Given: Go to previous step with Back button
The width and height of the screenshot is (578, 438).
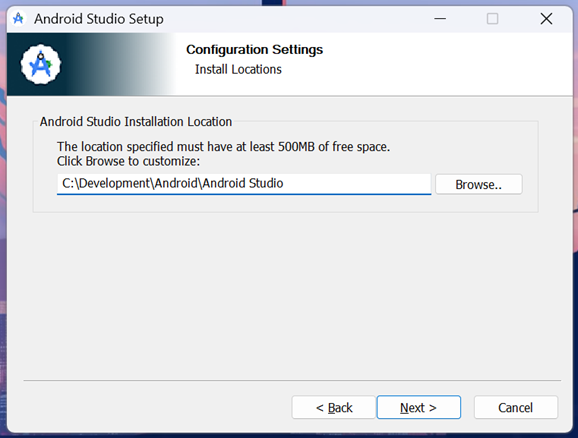Looking at the screenshot, I should click(x=334, y=407).
